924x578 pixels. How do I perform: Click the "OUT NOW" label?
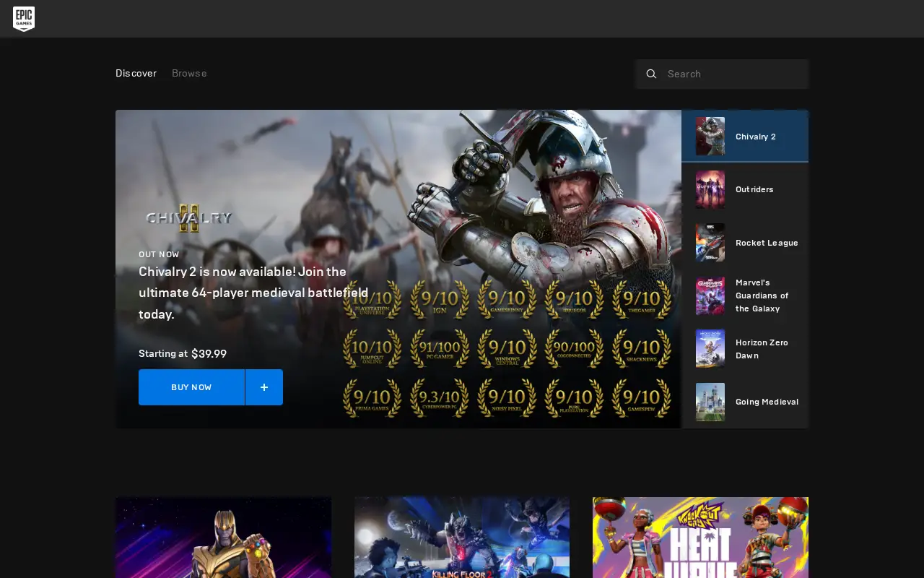click(x=159, y=254)
